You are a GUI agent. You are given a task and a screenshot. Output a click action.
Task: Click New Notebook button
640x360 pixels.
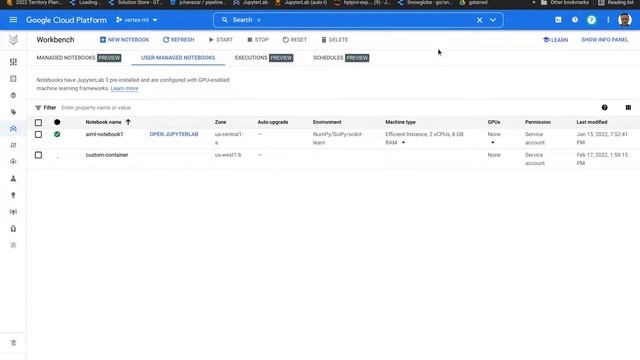click(x=124, y=40)
